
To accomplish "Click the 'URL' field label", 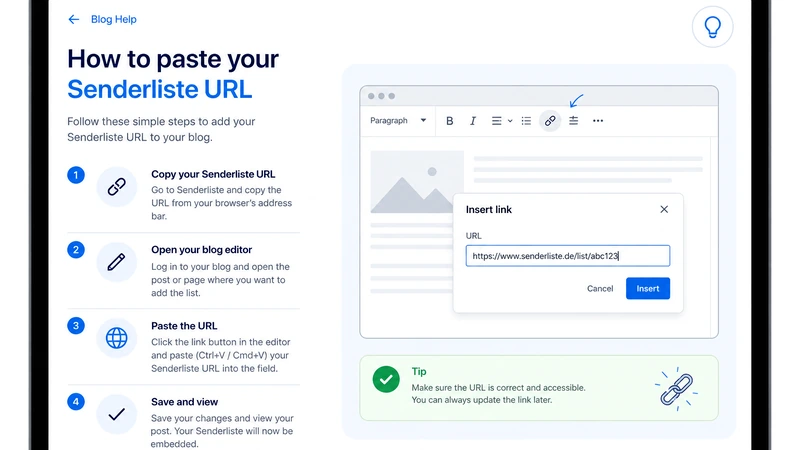I will click(x=473, y=236).
